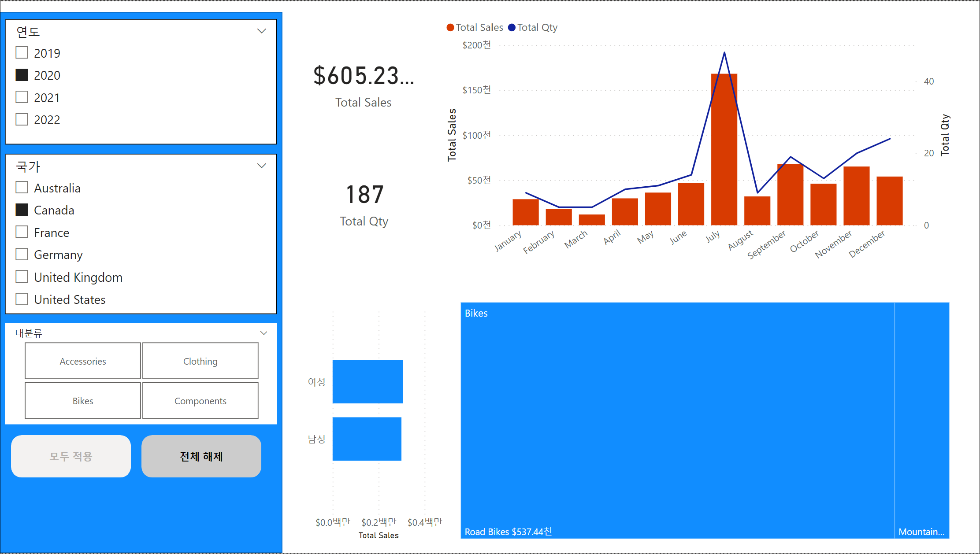Expand the 대분류 slicer chevron

pos(264,333)
